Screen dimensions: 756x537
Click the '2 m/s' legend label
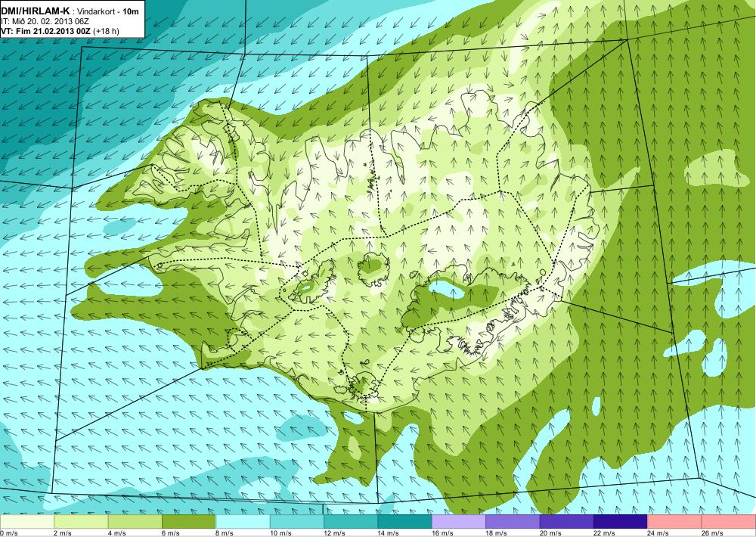[x=63, y=533]
